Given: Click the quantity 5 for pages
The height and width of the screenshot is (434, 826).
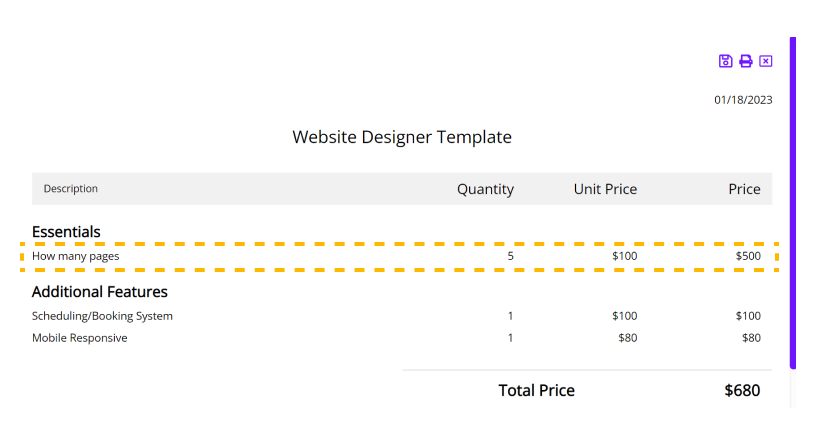Looking at the screenshot, I should point(510,256).
